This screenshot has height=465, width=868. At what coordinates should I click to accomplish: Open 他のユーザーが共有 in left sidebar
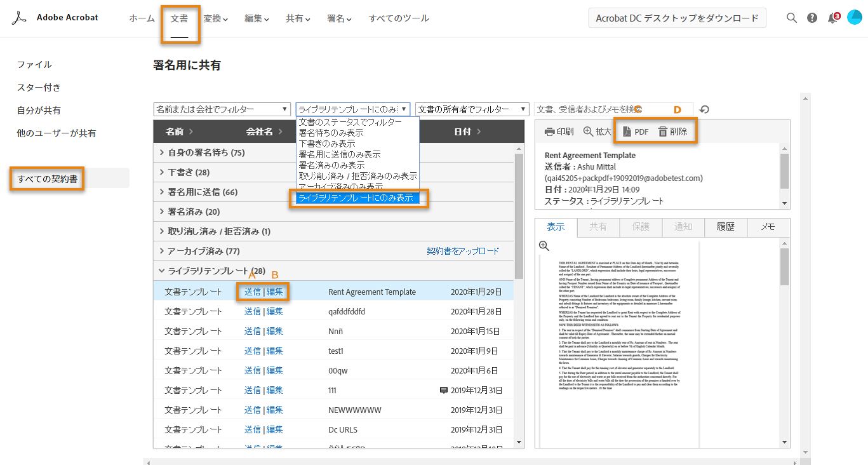57,133
